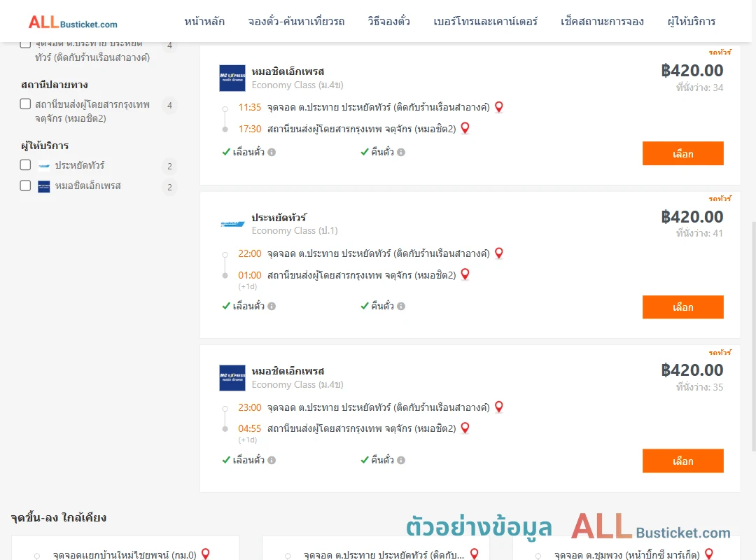Viewport: 756px width, 560px height.
Task: Click map pin of จุดจอด ต.ประทาย nearby stop card
Action: [475, 554]
